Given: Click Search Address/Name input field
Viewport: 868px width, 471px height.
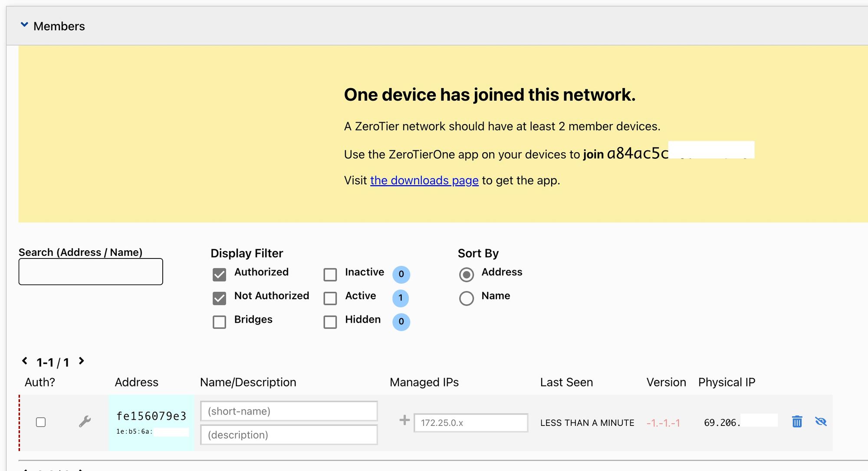Looking at the screenshot, I should (92, 273).
